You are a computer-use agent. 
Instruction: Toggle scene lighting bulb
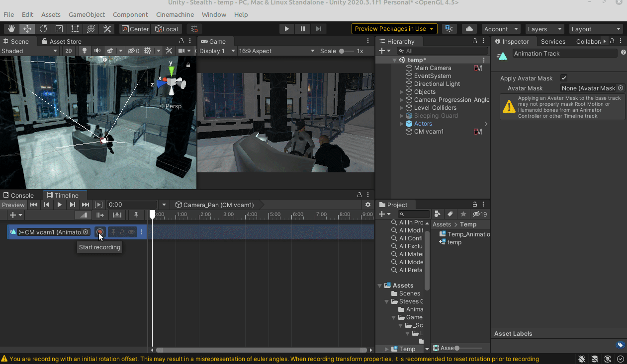85,51
